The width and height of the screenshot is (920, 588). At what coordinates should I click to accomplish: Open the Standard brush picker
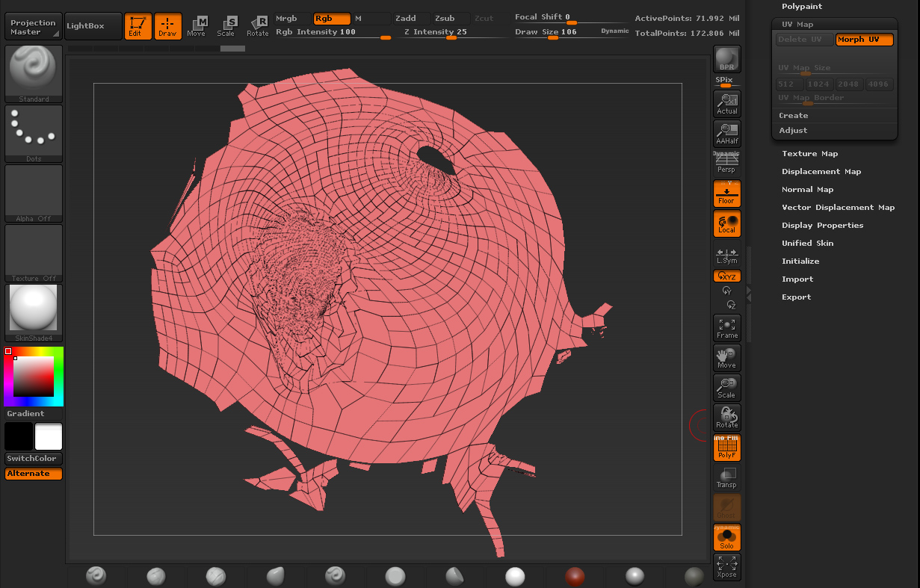pos(34,74)
